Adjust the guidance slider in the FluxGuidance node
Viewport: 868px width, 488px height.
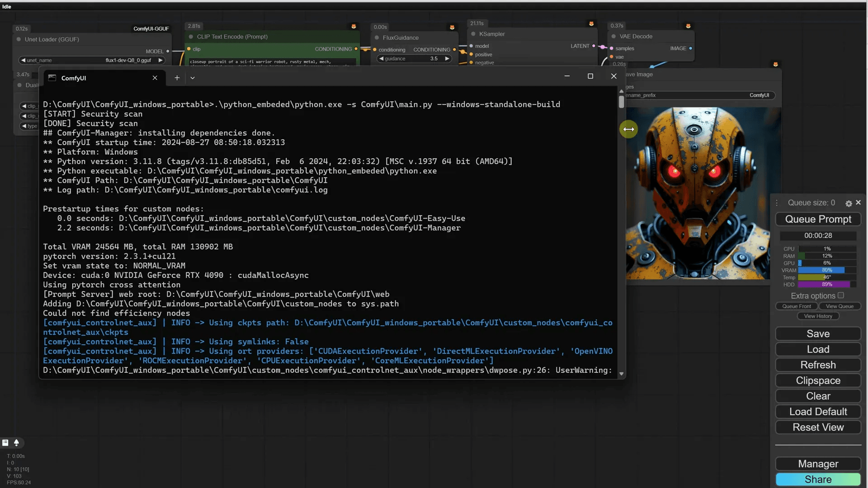click(x=414, y=59)
